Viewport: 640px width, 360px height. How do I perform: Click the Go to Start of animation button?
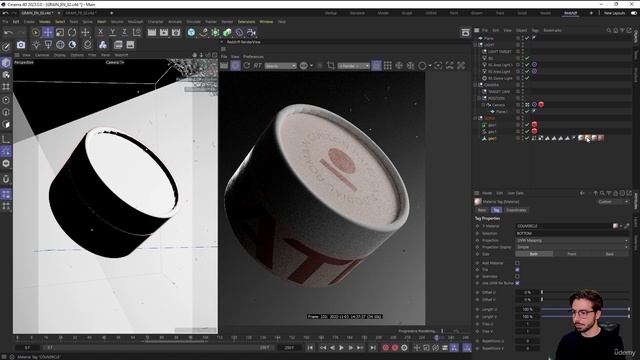pyautogui.click(x=310, y=348)
